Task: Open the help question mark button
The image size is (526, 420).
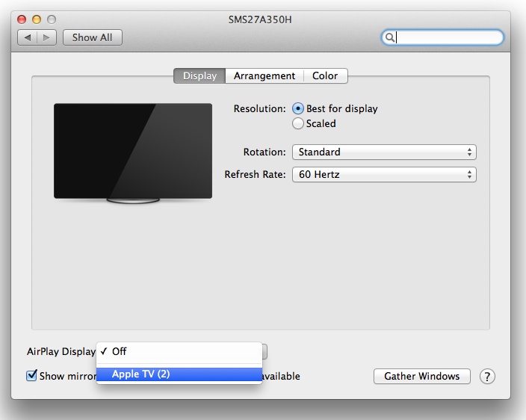Action: (x=487, y=376)
